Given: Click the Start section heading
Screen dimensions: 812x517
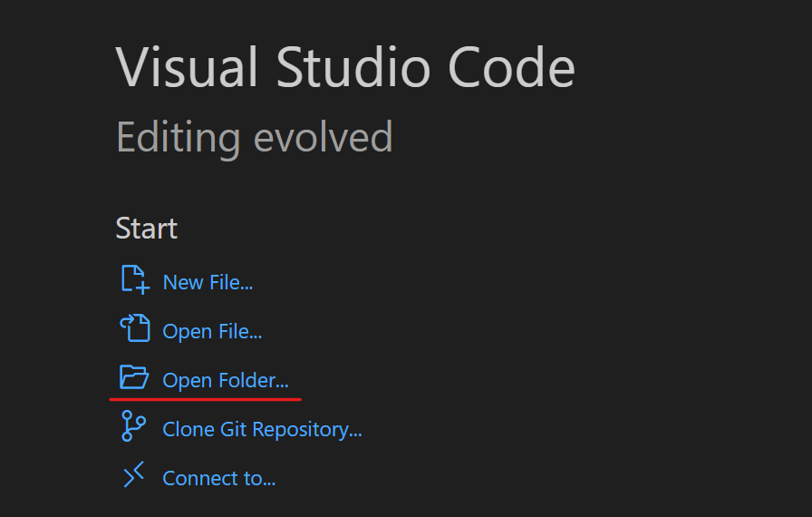Looking at the screenshot, I should pos(147,228).
